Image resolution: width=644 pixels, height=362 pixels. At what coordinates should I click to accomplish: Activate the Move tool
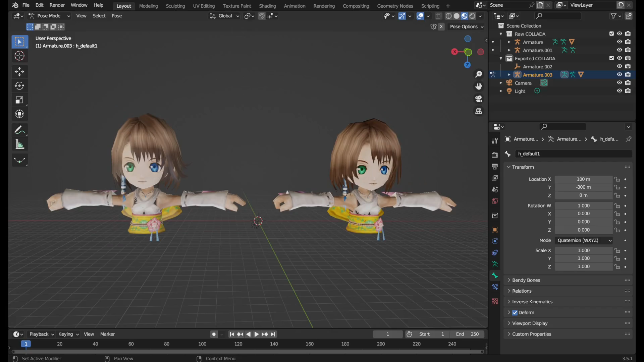pos(19,71)
